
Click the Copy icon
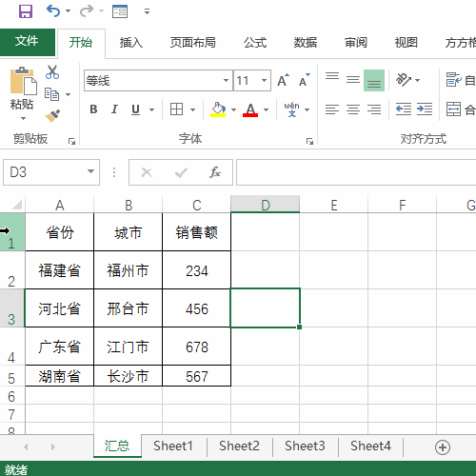coord(51,94)
